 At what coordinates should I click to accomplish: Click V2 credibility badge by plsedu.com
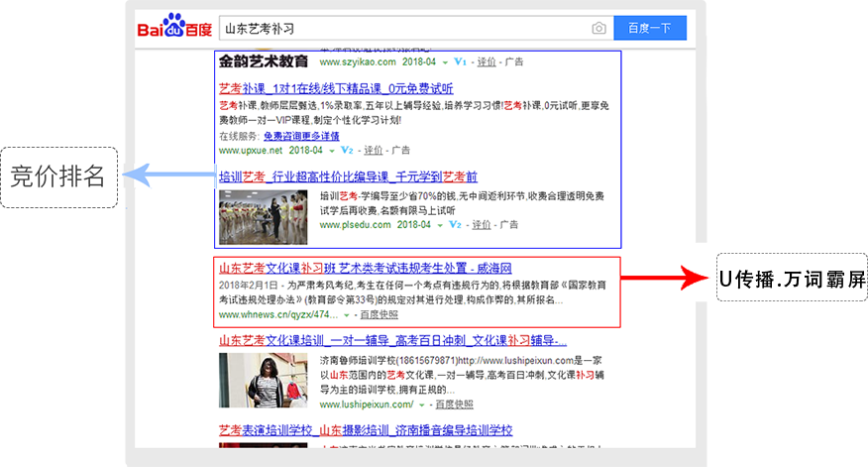[x=455, y=225]
